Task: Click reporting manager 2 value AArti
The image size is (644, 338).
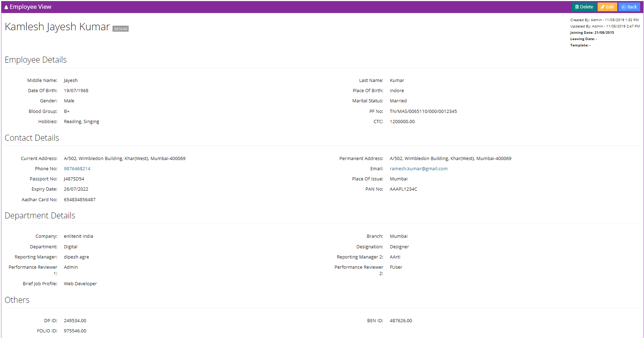Action: [395, 257]
